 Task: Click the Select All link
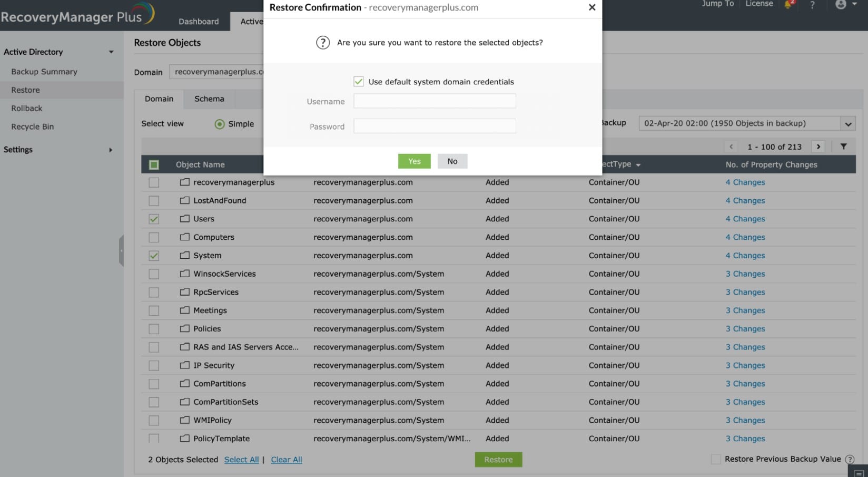[x=241, y=460]
